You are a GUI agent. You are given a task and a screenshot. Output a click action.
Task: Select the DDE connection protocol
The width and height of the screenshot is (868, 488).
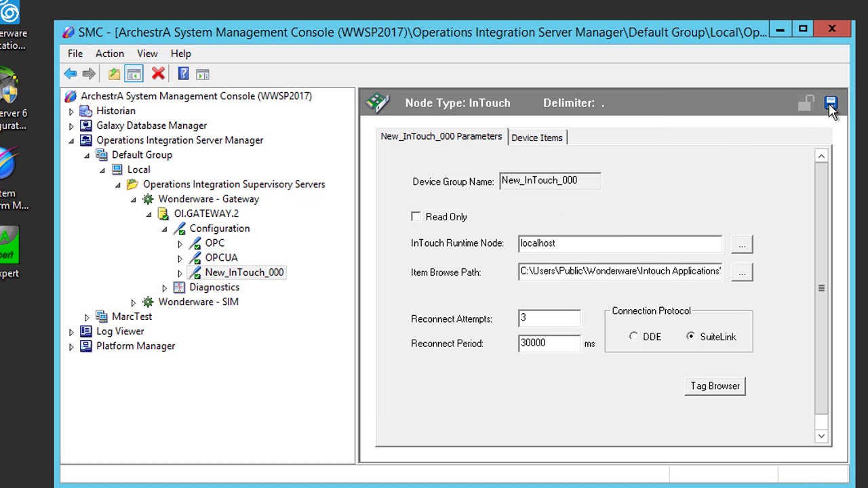(x=633, y=337)
